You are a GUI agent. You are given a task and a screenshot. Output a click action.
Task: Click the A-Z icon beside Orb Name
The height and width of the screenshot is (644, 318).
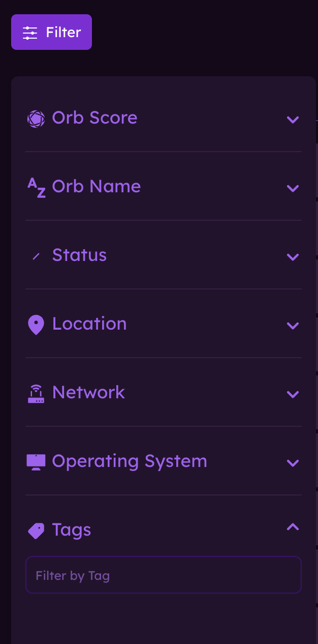coord(36,187)
